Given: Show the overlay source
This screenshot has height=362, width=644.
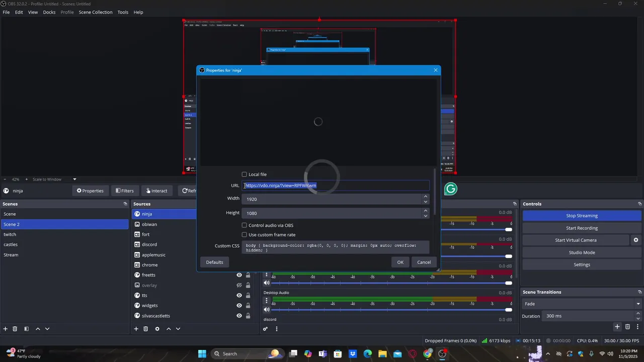Looking at the screenshot, I should point(239,285).
